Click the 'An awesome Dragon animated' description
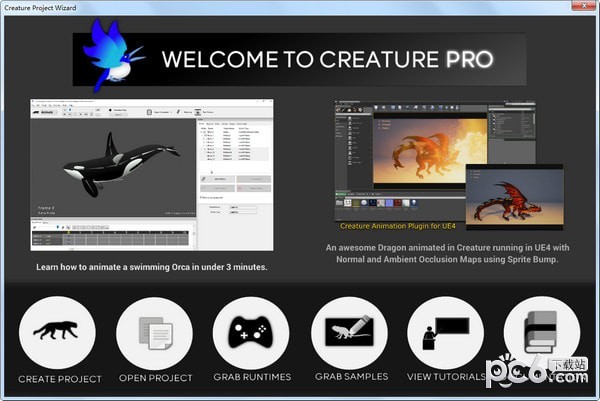This screenshot has height=401, width=600. coord(447,253)
